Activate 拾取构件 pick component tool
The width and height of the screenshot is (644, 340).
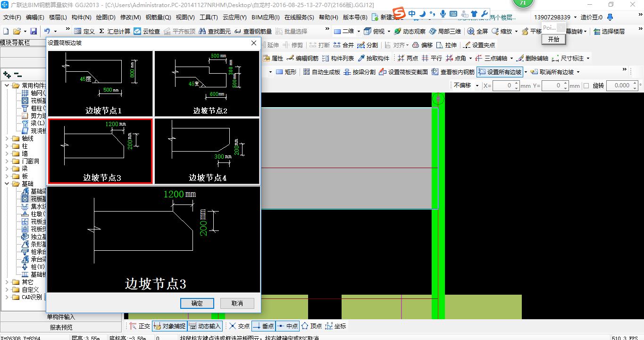coord(374,58)
